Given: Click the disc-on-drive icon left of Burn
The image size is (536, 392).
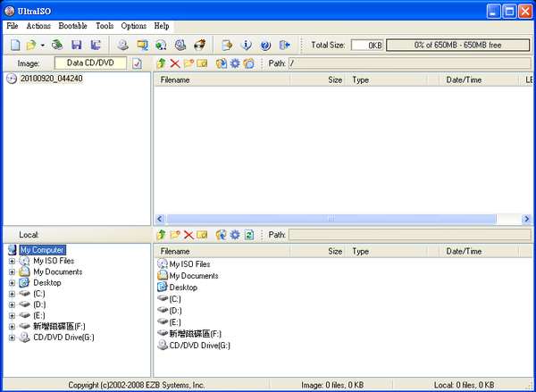Looking at the screenshot, I should coord(180,45).
